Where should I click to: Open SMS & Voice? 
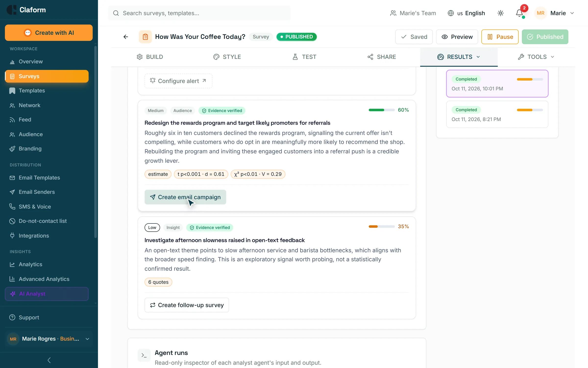[47, 207]
